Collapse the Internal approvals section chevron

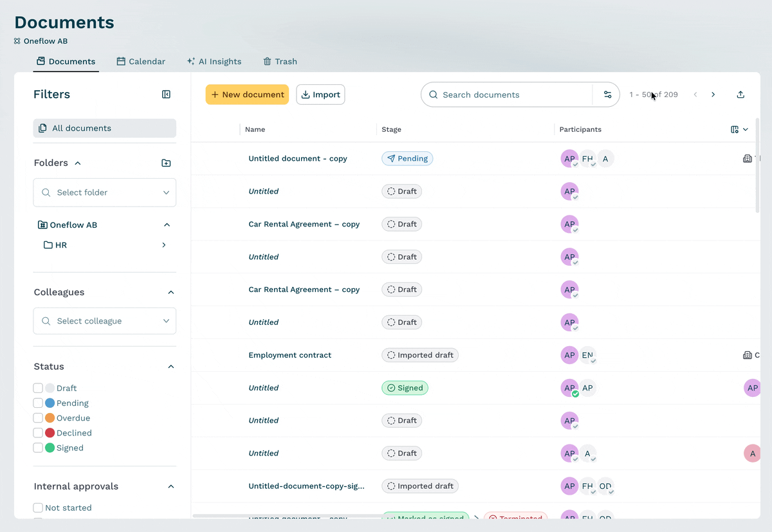click(x=171, y=486)
